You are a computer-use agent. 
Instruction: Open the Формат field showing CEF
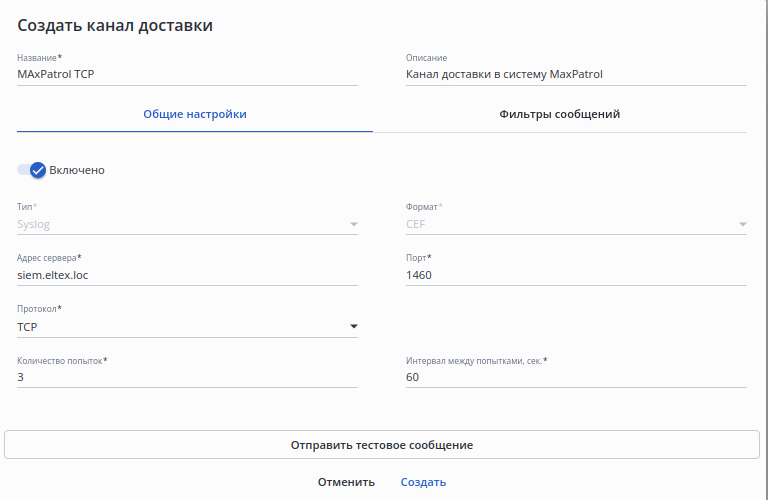tap(568, 224)
